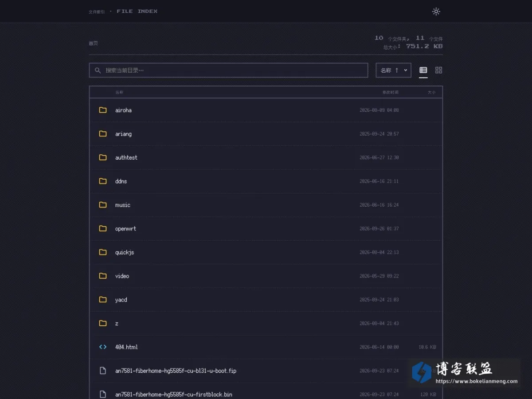The width and height of the screenshot is (532, 399).
Task: Open the music folder name
Action: coord(123,205)
